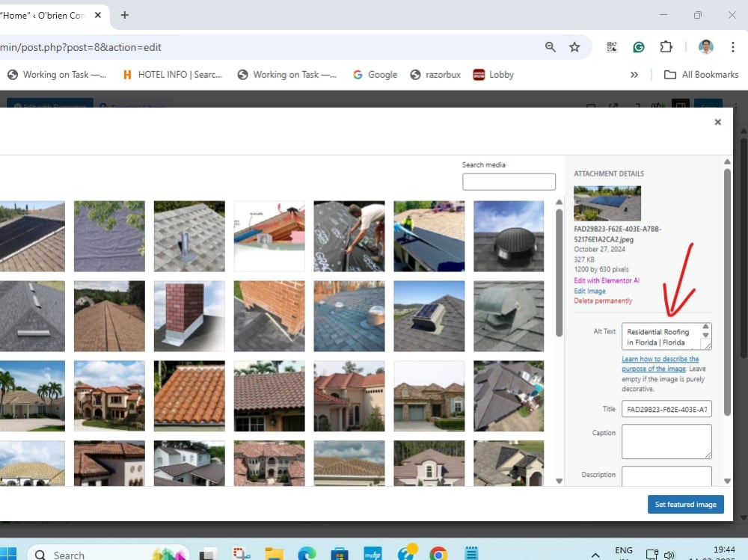Click attachment preview thumbnail
The image size is (748, 560).
click(607, 203)
